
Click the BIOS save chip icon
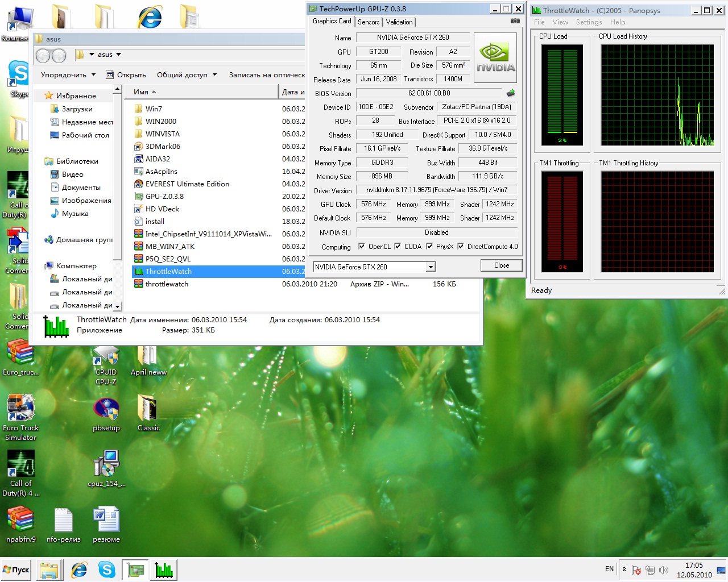[x=511, y=93]
